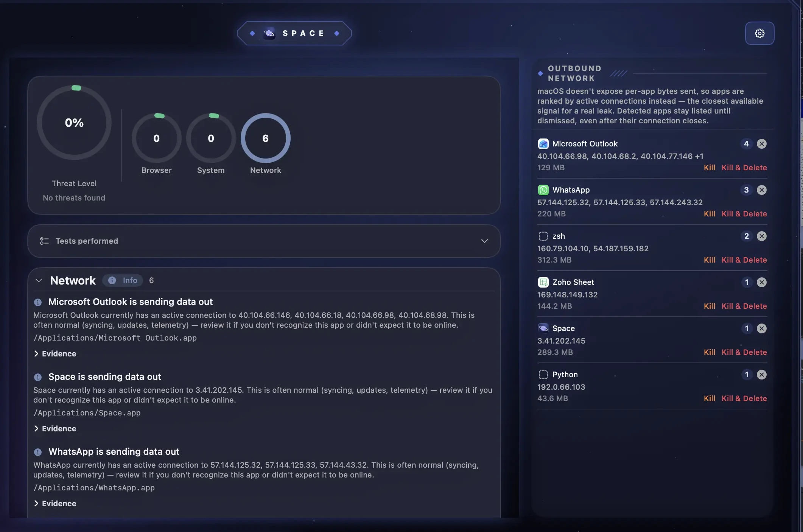Kill & Delete Microsoft Outlook
803x532 pixels.
(x=744, y=168)
